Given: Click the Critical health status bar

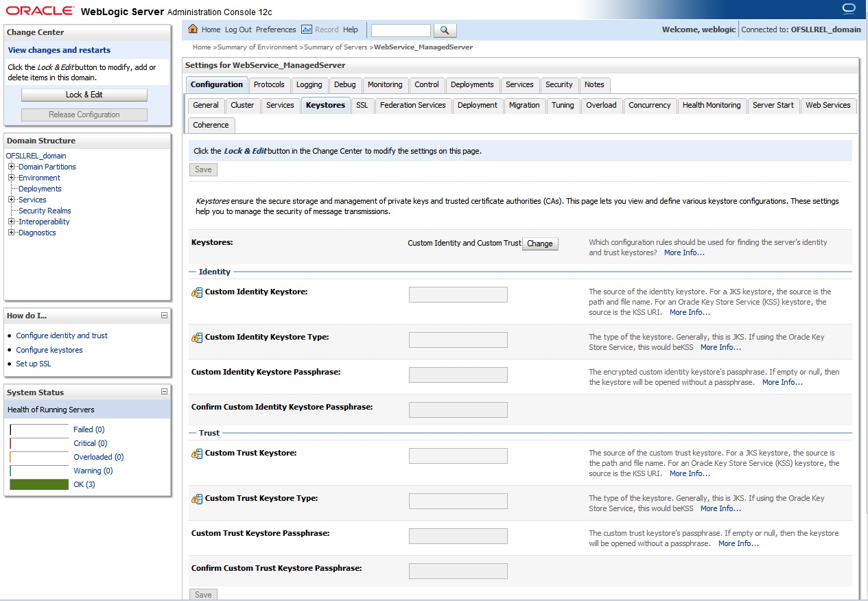Looking at the screenshot, I should coord(39,443).
